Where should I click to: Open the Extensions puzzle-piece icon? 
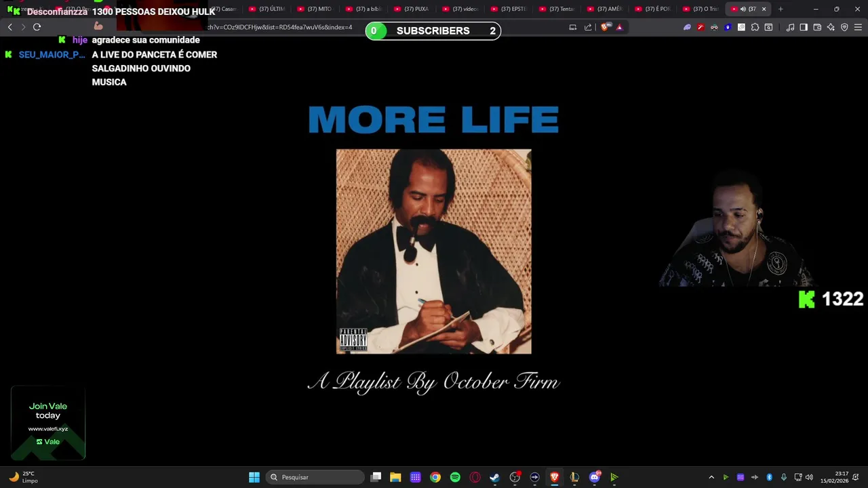point(755,27)
